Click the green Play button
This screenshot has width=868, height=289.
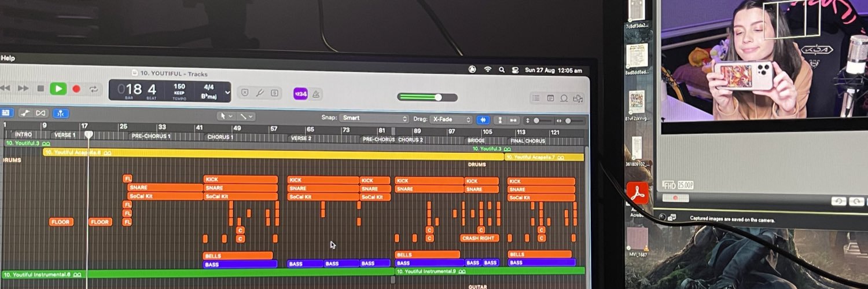coord(58,89)
